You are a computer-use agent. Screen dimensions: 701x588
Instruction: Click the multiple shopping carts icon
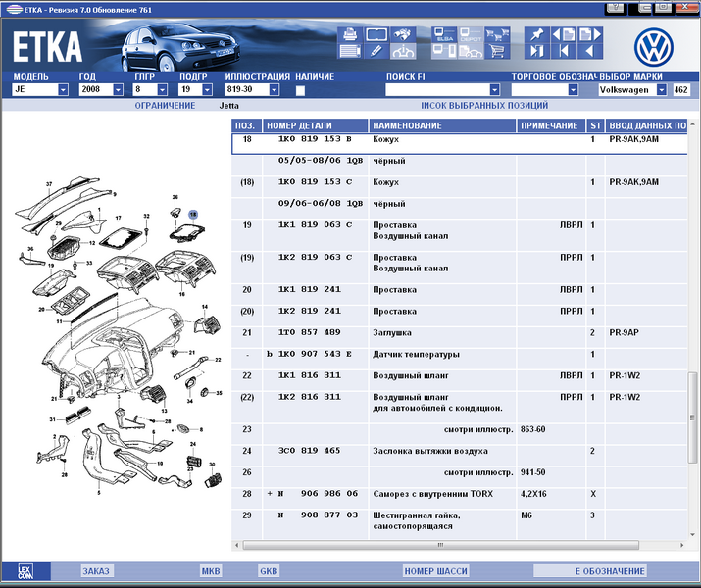497,35
